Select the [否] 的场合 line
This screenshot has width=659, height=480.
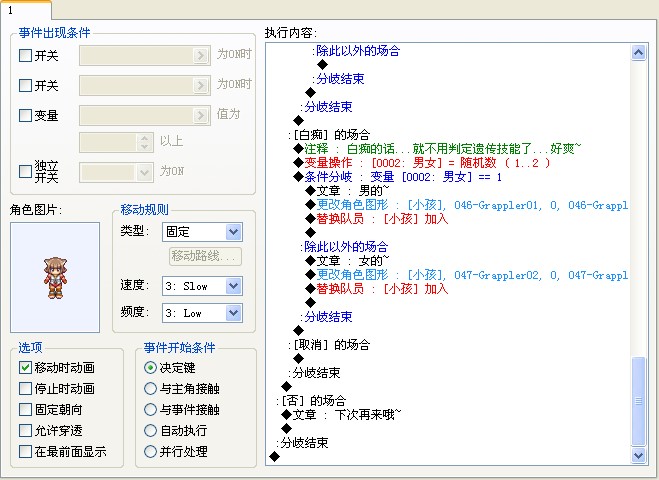(x=311, y=401)
